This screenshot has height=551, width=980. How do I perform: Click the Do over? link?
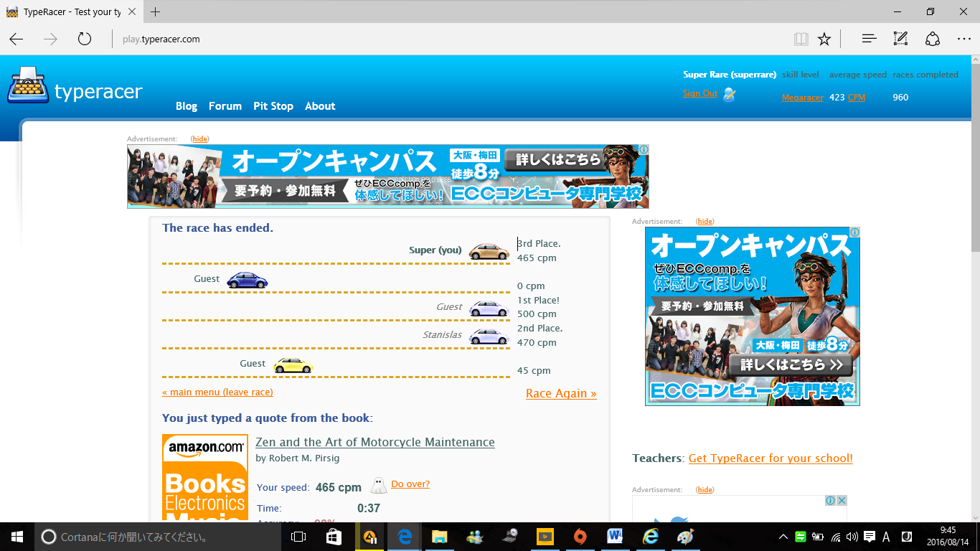[410, 484]
